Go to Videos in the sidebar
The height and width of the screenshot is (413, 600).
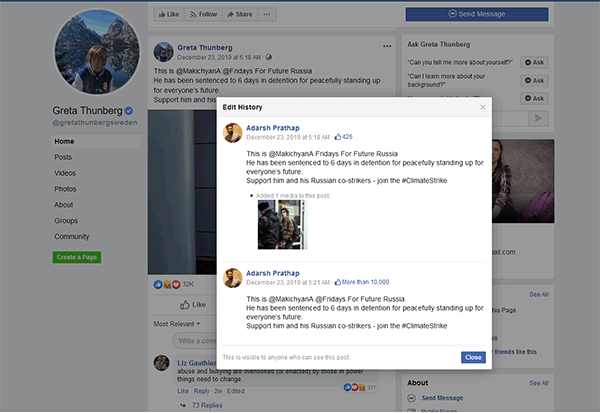click(x=65, y=173)
